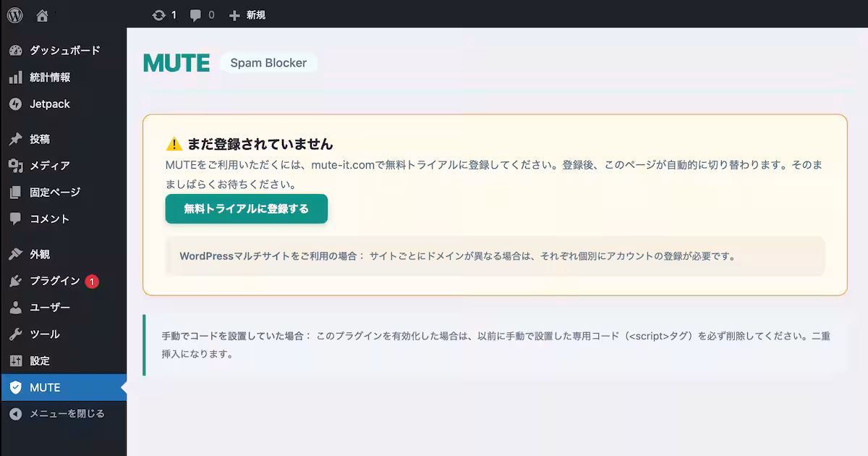Click the comment count 0 in the admin bar
868x456 pixels.
211,14
